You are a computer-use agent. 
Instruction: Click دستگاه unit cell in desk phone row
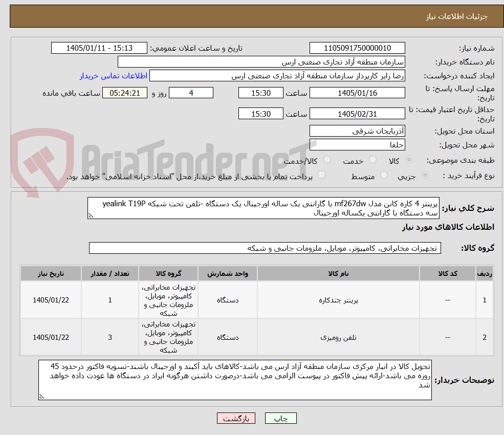(x=228, y=337)
